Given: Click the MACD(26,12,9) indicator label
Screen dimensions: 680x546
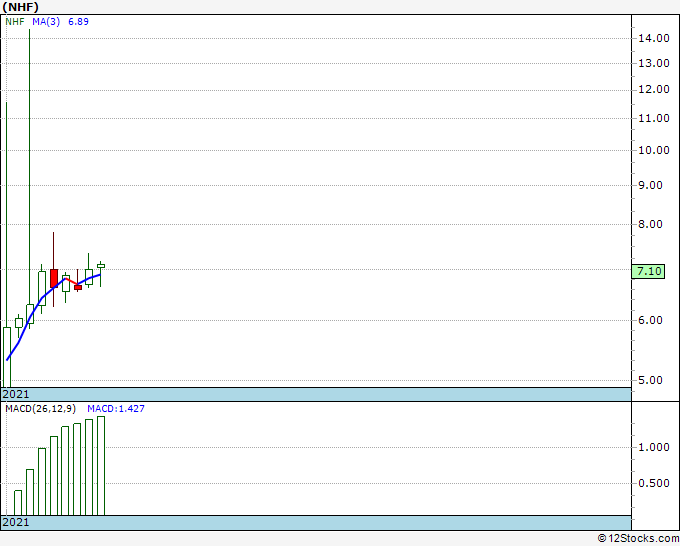Looking at the screenshot, I should coord(41,409).
